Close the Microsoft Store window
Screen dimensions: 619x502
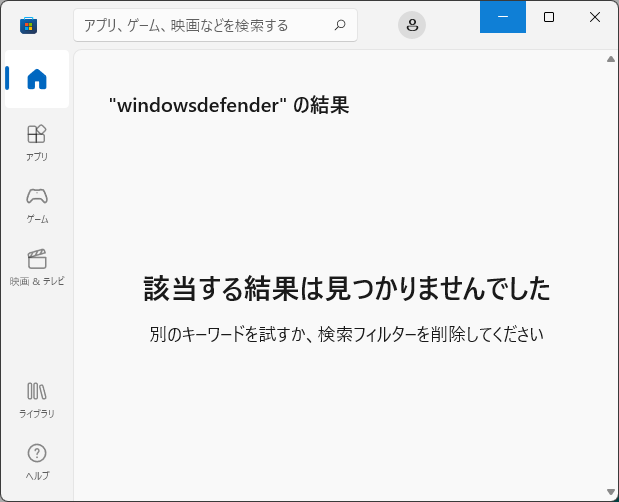[595, 17]
